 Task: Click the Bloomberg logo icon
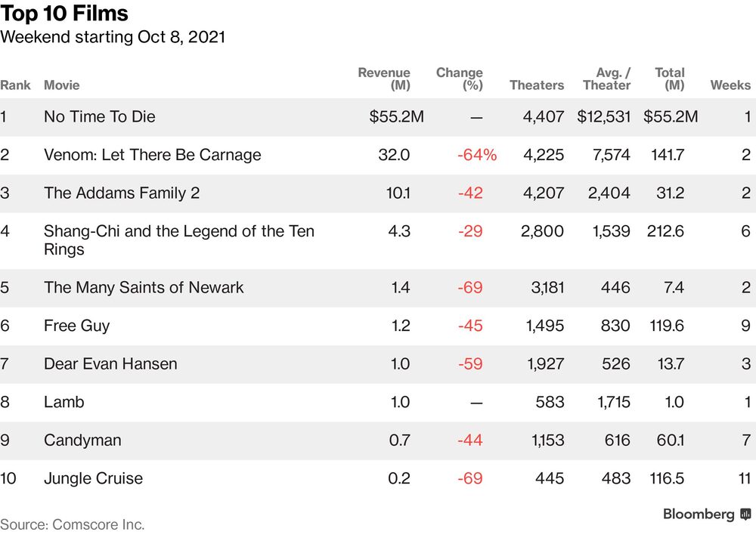[745, 515]
